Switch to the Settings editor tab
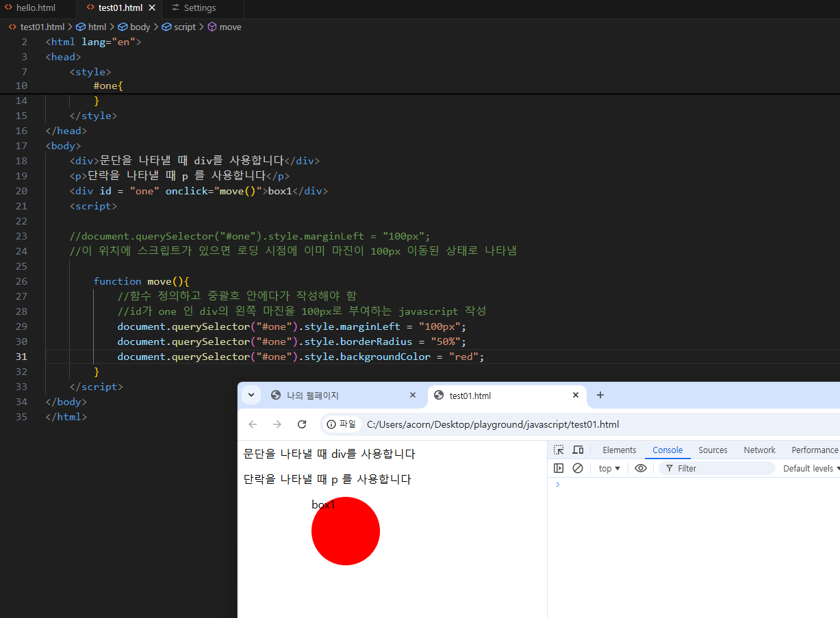The height and width of the screenshot is (618, 840). pos(199,8)
